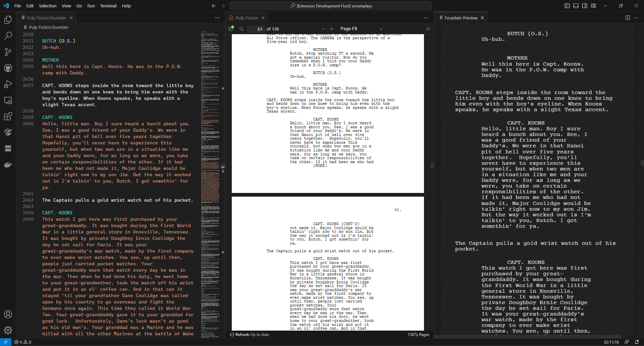Click the code editor minimap
The height and width of the screenshot is (346, 644).
pyautogui.click(x=210, y=184)
